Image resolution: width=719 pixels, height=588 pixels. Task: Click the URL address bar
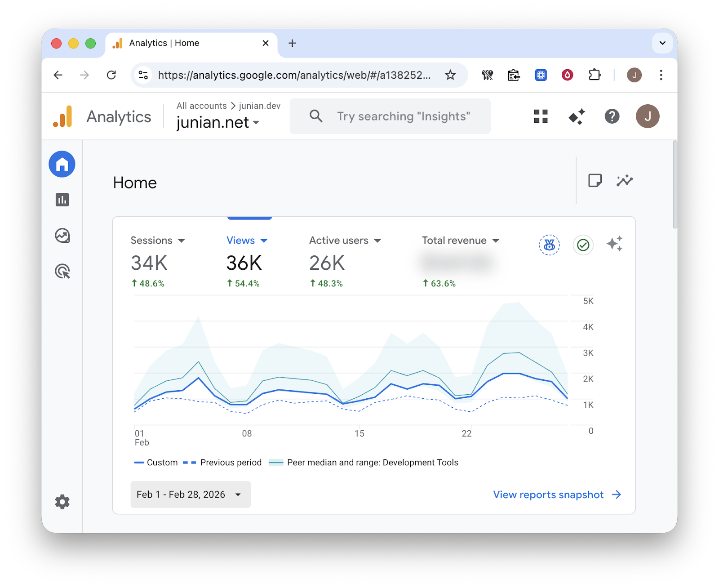tap(294, 75)
